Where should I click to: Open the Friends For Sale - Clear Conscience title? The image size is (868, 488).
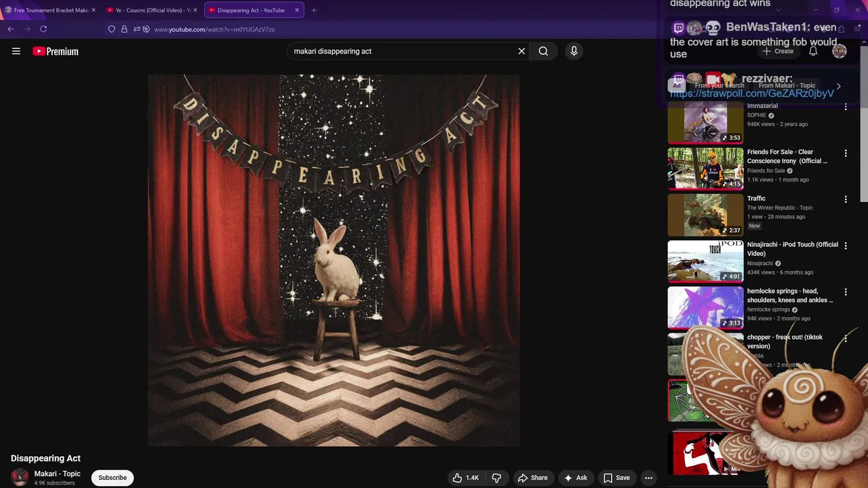click(x=787, y=157)
